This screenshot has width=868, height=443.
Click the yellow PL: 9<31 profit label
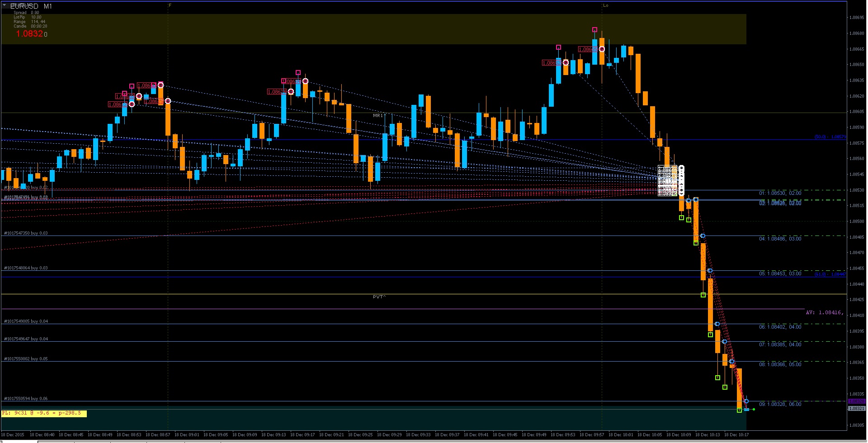click(x=44, y=413)
